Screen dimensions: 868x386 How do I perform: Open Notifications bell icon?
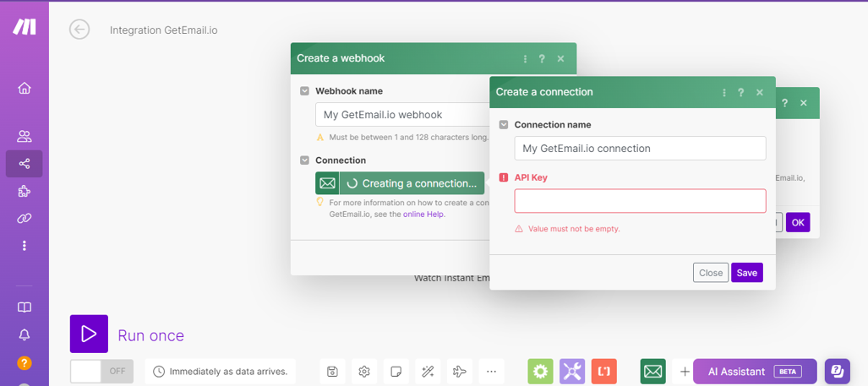click(25, 335)
